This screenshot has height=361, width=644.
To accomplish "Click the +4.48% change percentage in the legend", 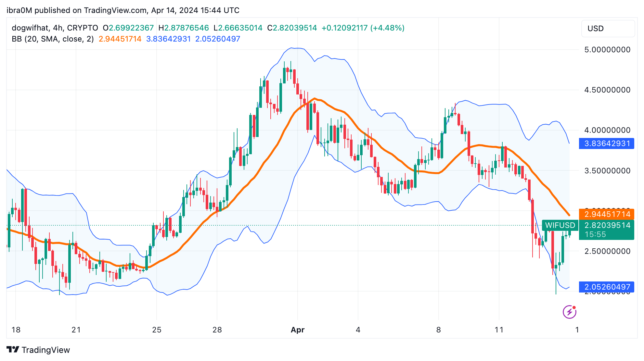I will click(x=387, y=28).
